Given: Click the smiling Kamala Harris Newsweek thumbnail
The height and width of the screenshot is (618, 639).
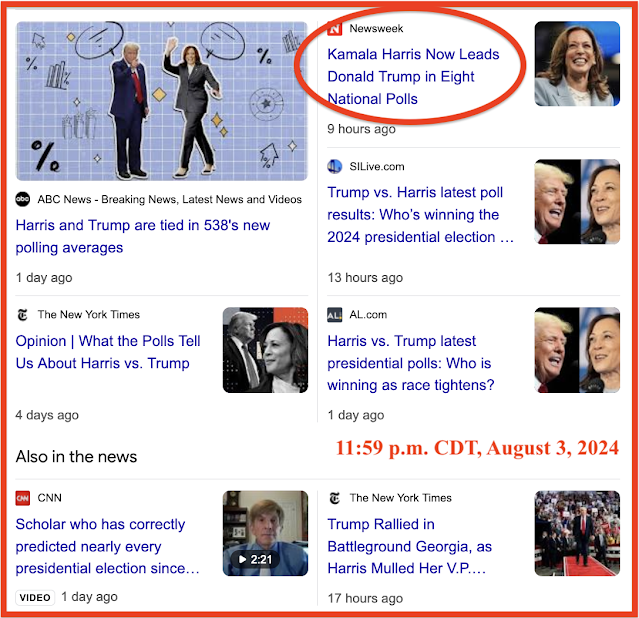Looking at the screenshot, I should pyautogui.click(x=577, y=64).
